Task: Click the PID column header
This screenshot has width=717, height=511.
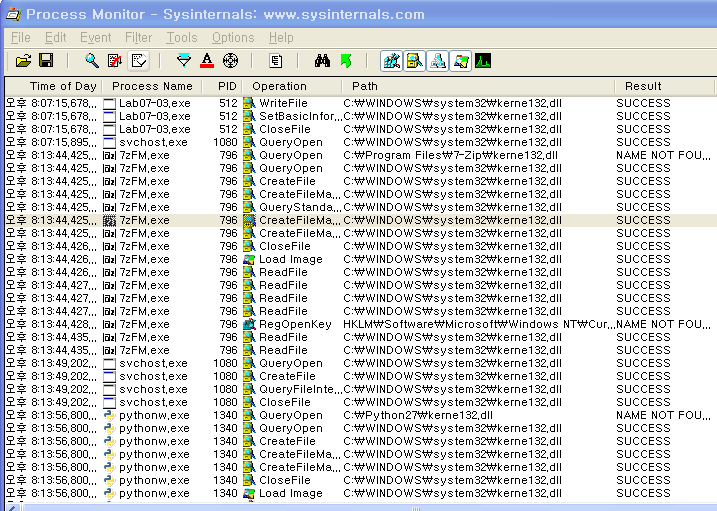Action: click(223, 86)
